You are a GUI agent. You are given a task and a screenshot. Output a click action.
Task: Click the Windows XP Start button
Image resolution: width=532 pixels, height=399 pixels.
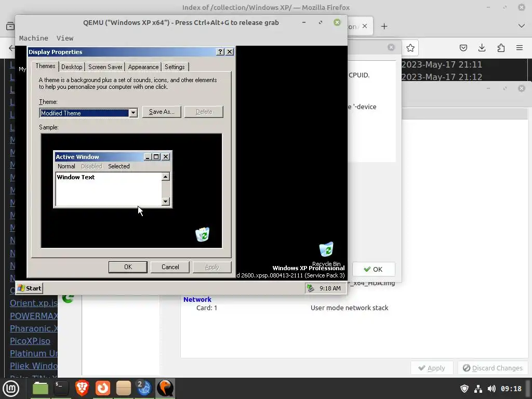[x=30, y=288]
